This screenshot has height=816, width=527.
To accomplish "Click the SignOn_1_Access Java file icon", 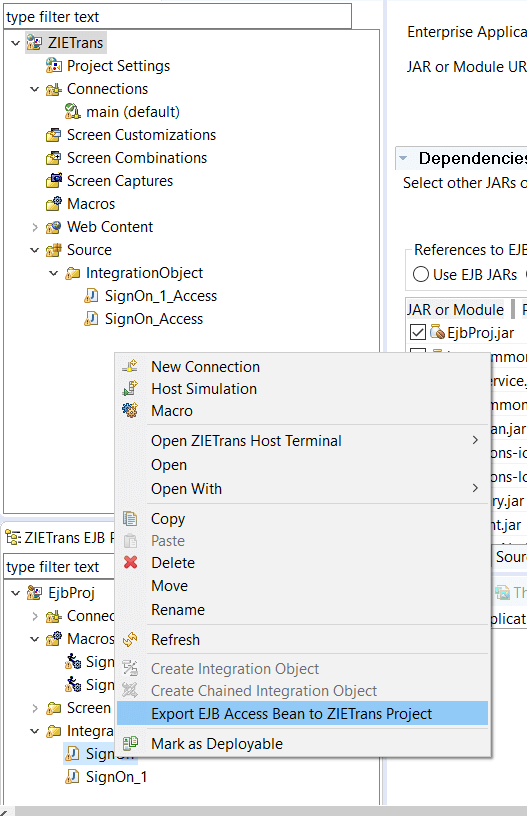I will coord(91,296).
